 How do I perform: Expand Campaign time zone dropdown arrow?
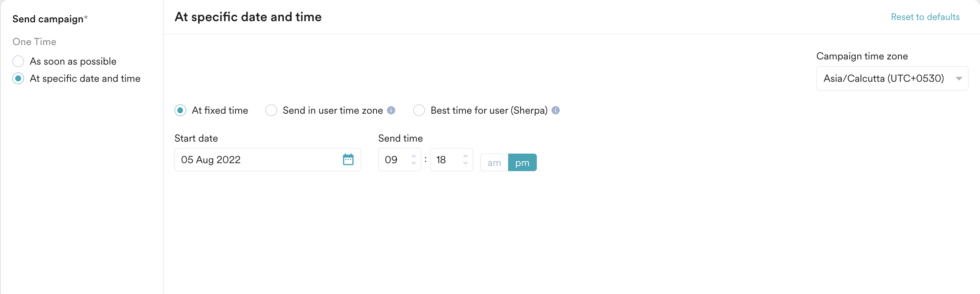pyautogui.click(x=959, y=79)
